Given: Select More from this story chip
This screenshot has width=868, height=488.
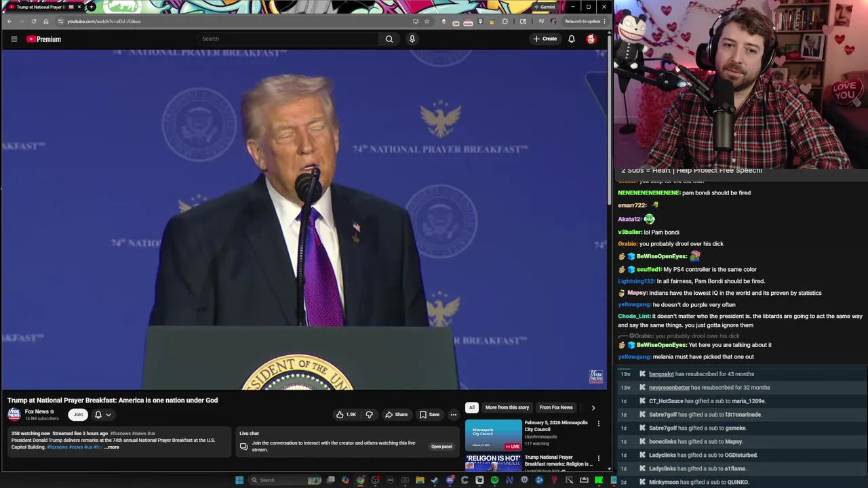Looking at the screenshot, I should [507, 407].
